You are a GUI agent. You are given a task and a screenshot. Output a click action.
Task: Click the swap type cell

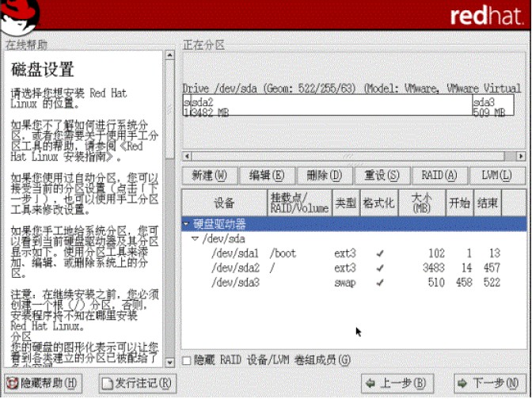[345, 283]
